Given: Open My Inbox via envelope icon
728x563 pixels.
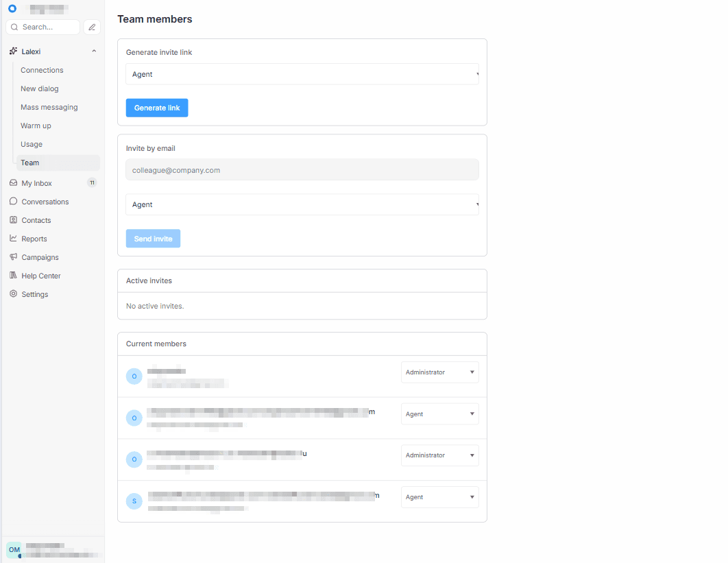Looking at the screenshot, I should 14,183.
